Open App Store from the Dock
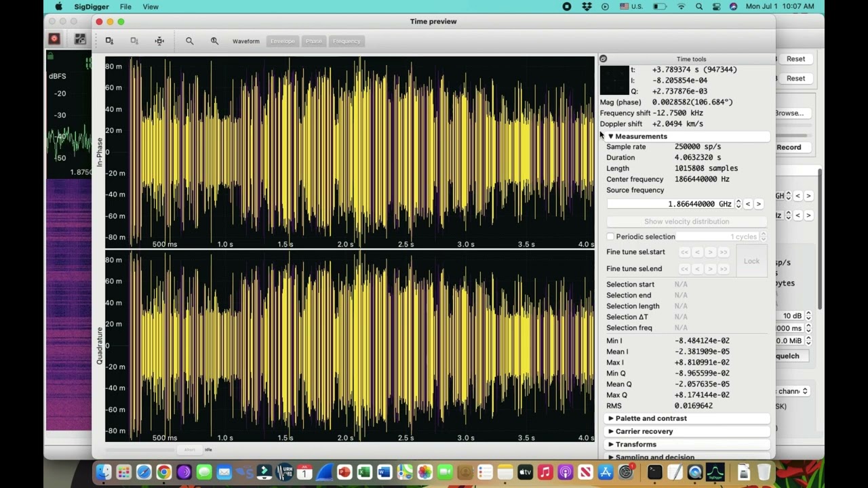 (606, 472)
